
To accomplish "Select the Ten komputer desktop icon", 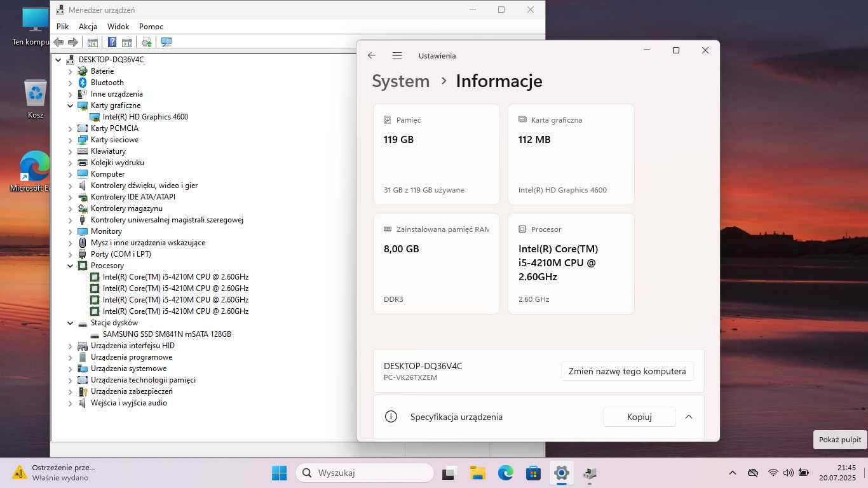I will coord(32,27).
